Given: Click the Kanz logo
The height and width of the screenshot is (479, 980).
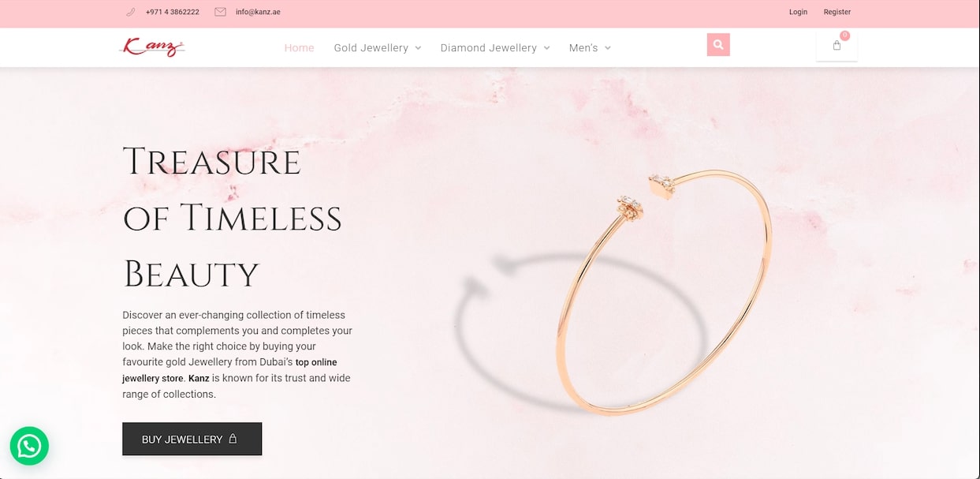Looking at the screenshot, I should point(152,47).
